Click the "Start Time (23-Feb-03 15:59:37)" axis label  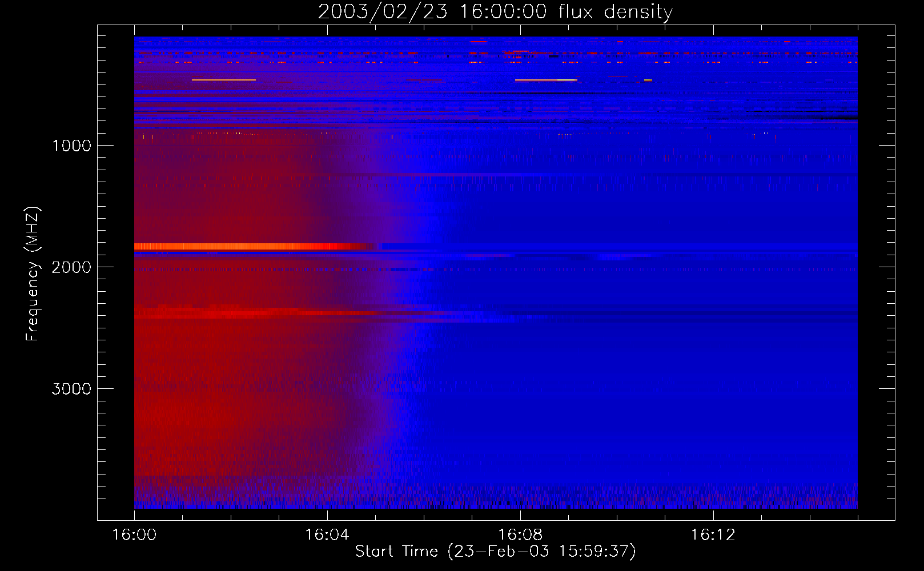pyautogui.click(x=495, y=552)
